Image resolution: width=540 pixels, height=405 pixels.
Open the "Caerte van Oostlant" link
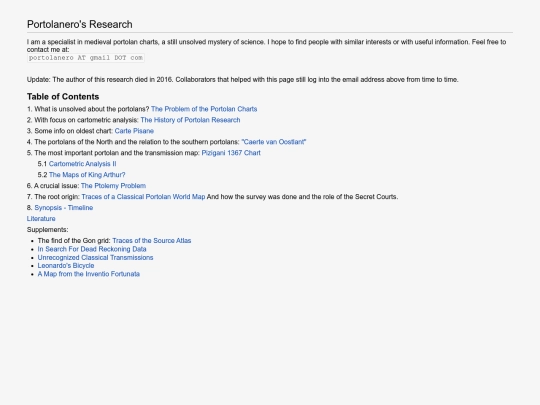coord(274,142)
